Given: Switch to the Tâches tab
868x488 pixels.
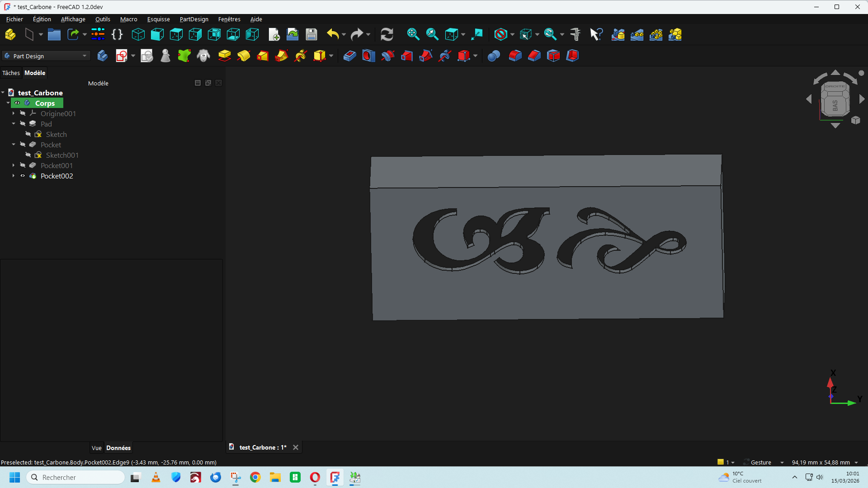Looking at the screenshot, I should [11, 73].
